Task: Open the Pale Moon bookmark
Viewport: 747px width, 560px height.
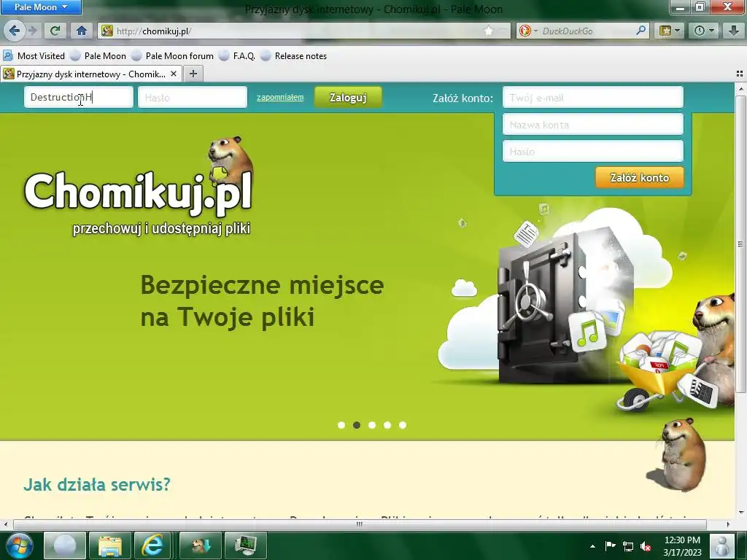Action: point(98,55)
